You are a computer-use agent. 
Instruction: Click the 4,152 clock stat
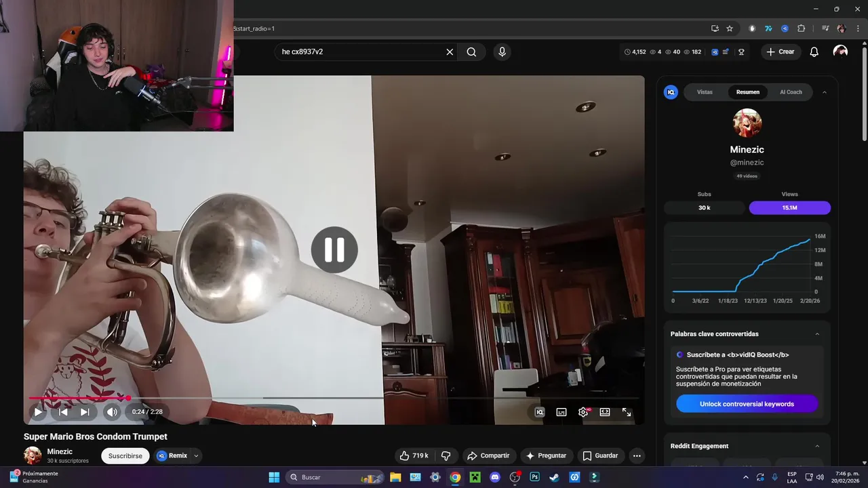635,52
